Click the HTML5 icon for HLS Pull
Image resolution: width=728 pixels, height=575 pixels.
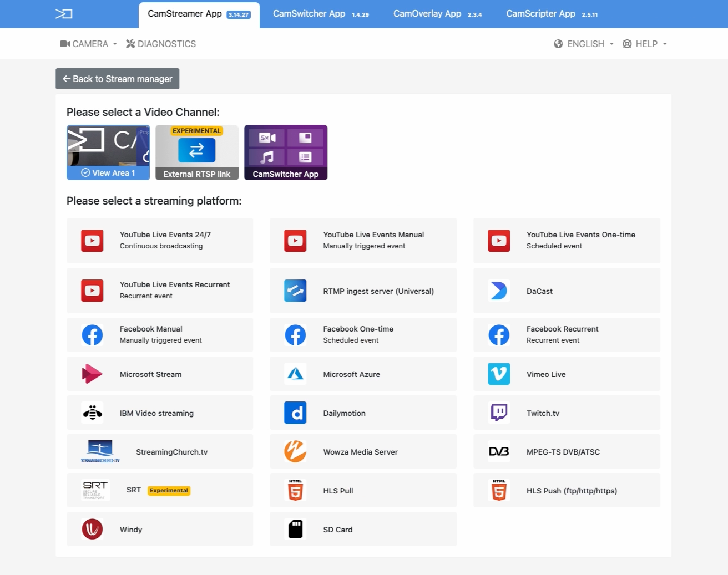(x=295, y=490)
